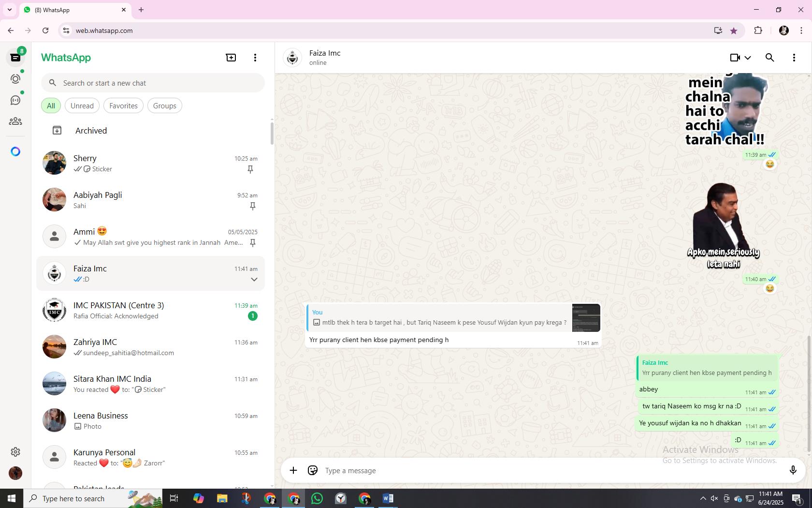Open File Explorer from taskbar

point(222,498)
